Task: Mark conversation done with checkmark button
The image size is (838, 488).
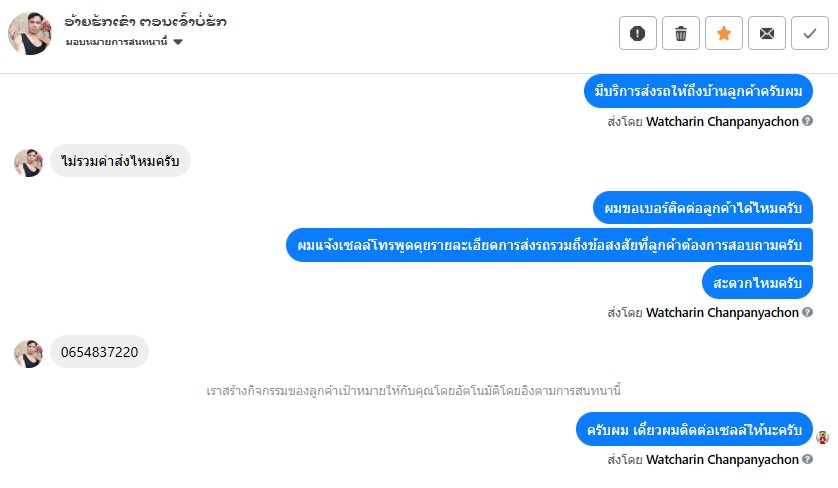Action: coord(809,33)
